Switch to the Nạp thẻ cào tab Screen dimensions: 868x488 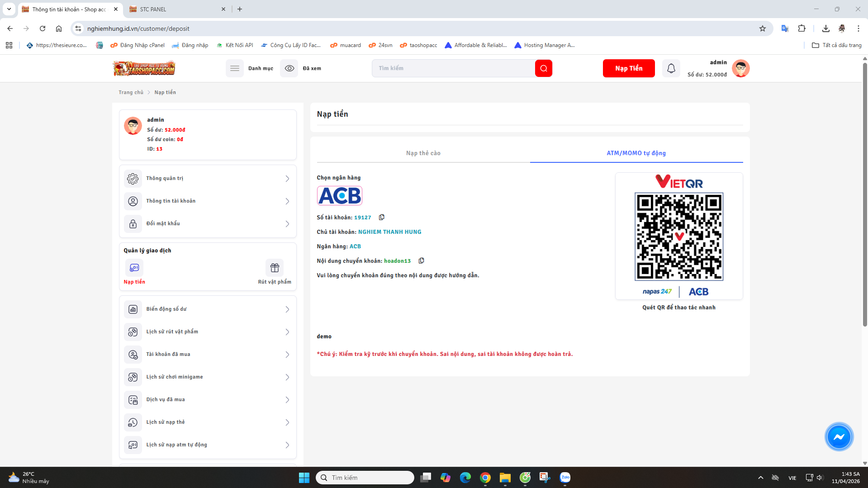423,153
